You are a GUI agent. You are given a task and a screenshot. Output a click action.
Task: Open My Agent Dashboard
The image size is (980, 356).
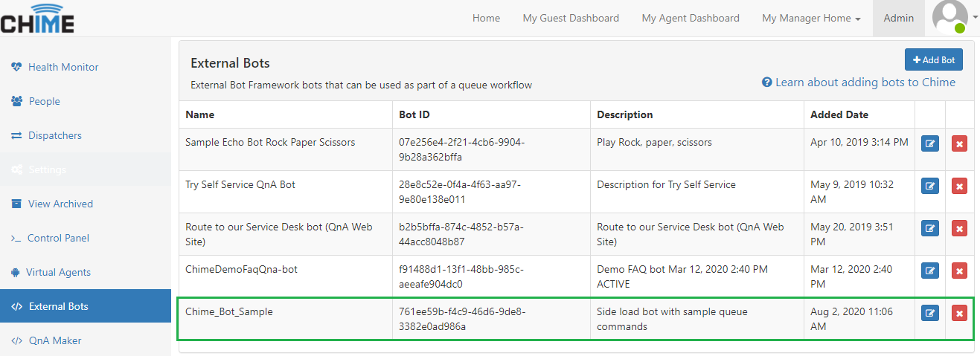point(691,18)
